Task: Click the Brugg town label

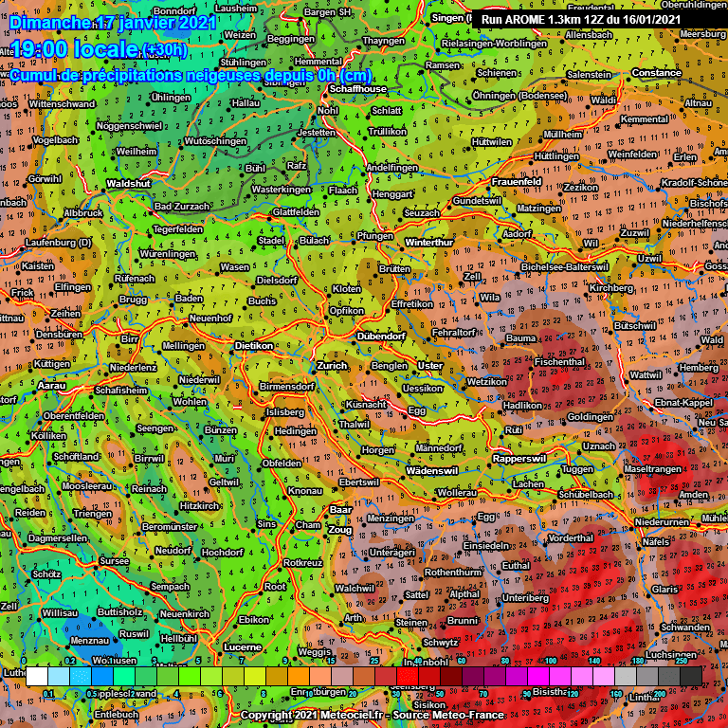Action: pos(134,300)
